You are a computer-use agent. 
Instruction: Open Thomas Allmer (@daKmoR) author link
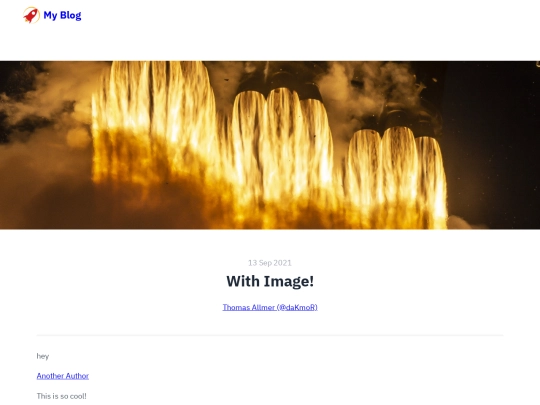270,307
